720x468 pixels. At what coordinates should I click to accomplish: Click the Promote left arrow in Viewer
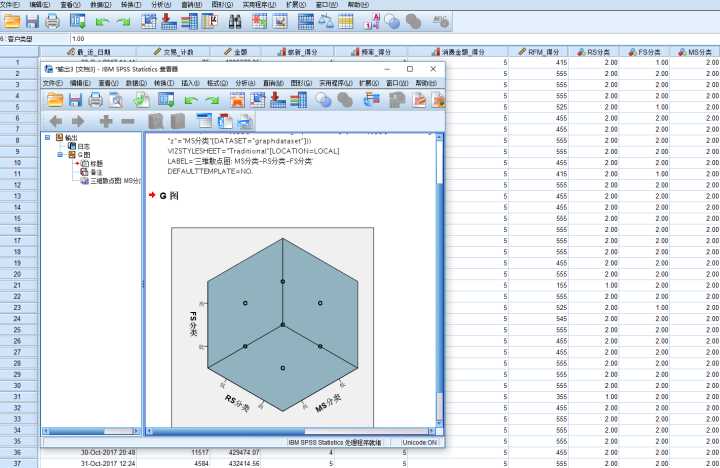coord(56,121)
